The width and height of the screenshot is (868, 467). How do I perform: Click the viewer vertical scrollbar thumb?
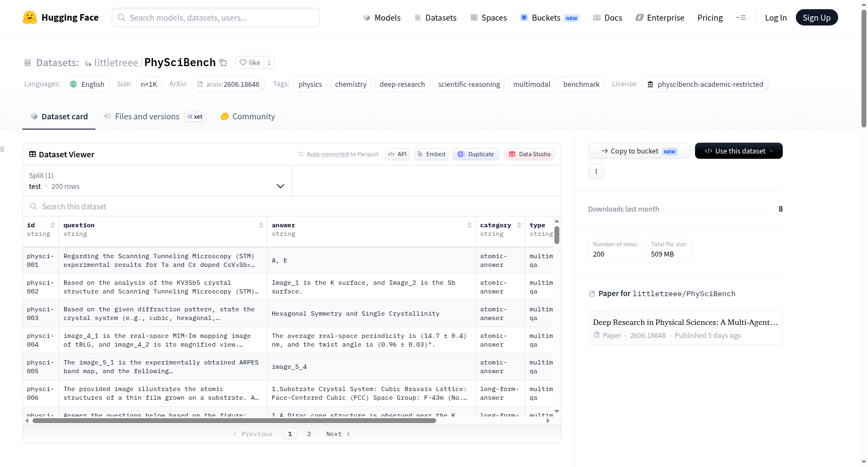(557, 235)
